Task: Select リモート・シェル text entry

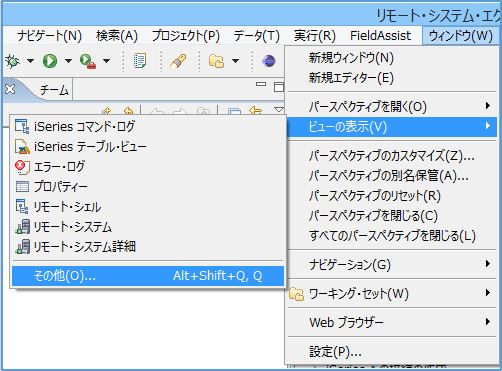Action: tap(67, 207)
